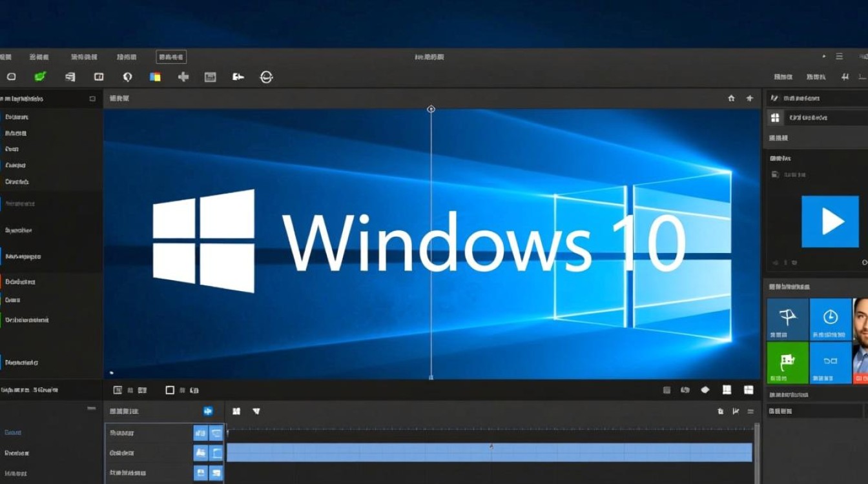
Task: Toggle visibility on the first timeline track
Action: tap(201, 433)
